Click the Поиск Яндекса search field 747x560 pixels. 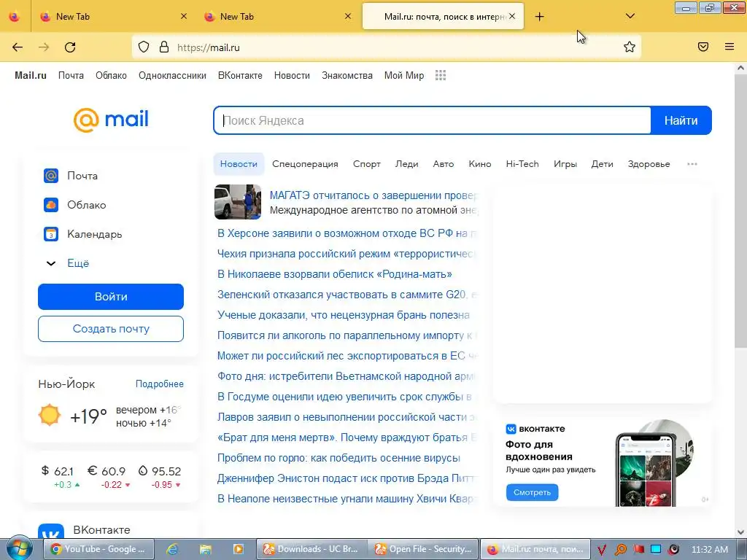pyautogui.click(x=432, y=120)
